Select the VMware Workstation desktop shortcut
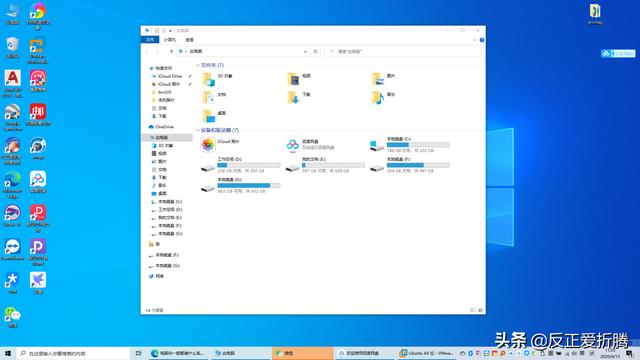The height and width of the screenshot is (360, 640). point(38,51)
